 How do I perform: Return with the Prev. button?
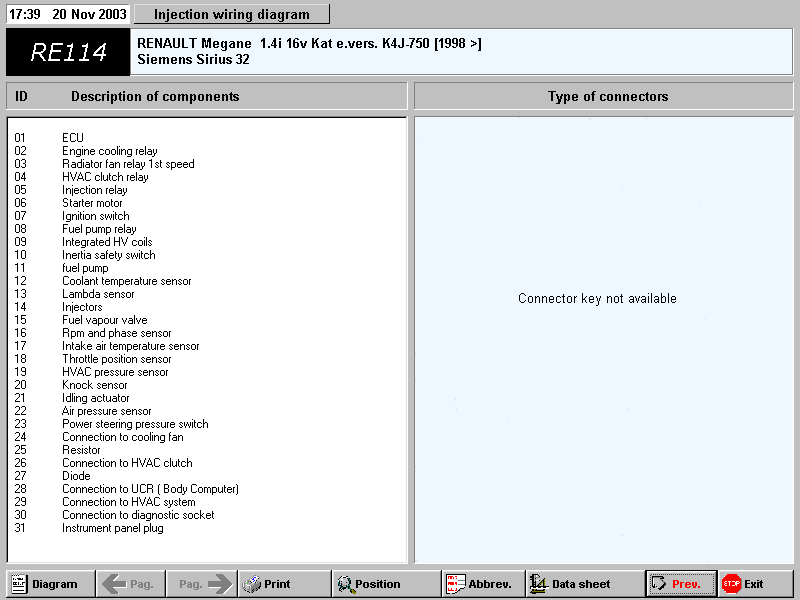[x=681, y=584]
